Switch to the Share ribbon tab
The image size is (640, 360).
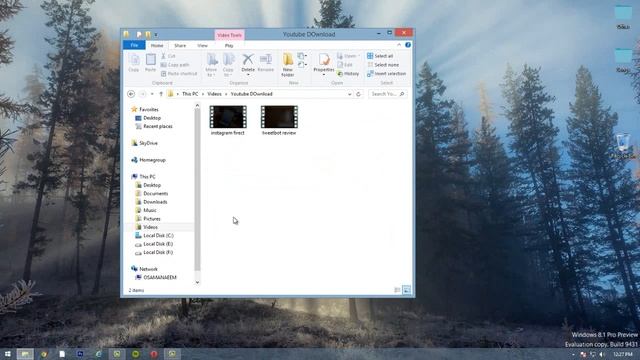(x=180, y=46)
